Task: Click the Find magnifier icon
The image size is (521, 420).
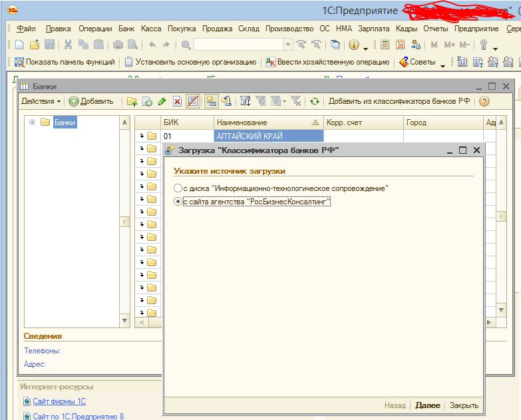Action: click(186, 45)
